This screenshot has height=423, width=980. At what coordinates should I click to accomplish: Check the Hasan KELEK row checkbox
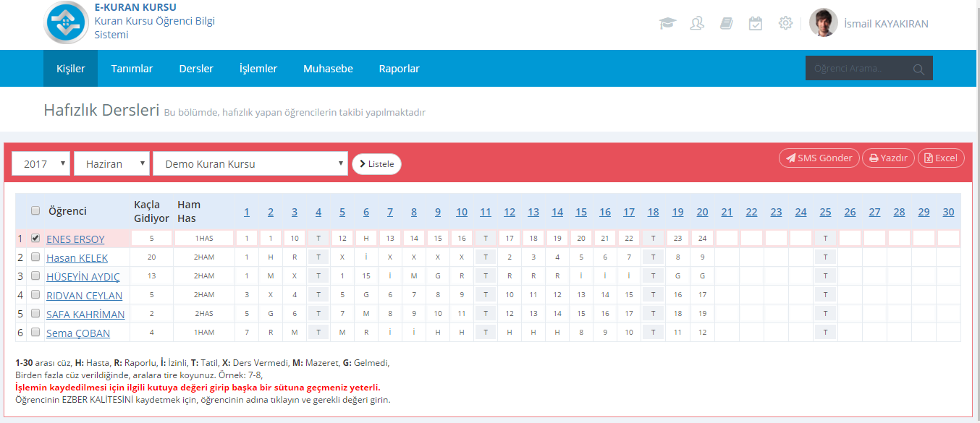[x=35, y=257]
